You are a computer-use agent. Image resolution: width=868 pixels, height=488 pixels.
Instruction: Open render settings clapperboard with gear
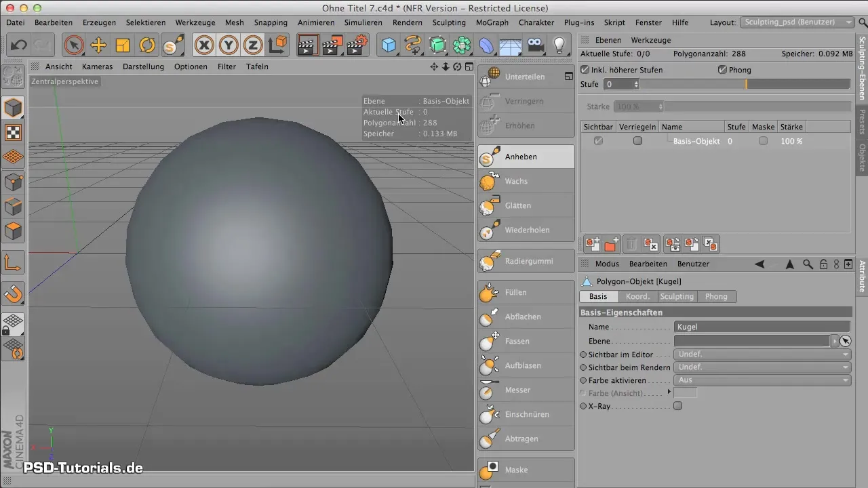(357, 45)
